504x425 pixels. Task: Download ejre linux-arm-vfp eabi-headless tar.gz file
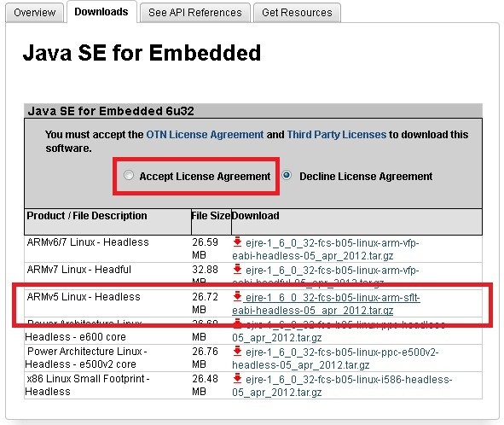326,249
